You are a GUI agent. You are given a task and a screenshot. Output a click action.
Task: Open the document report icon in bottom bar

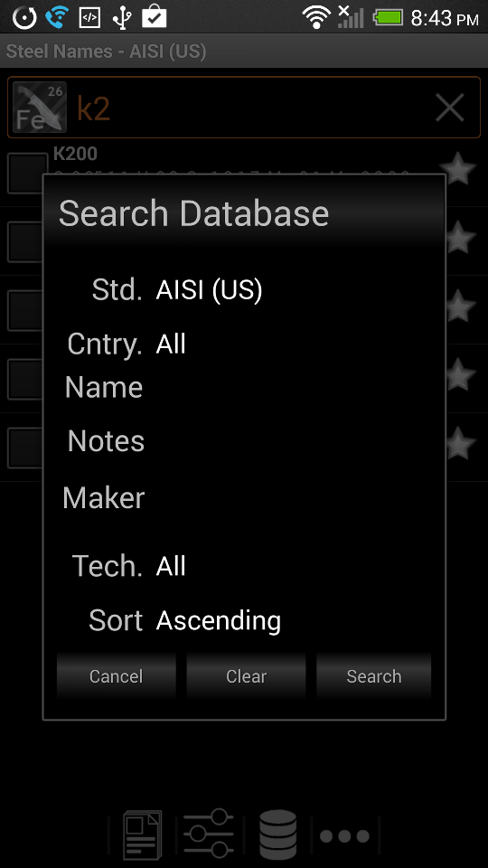(142, 835)
